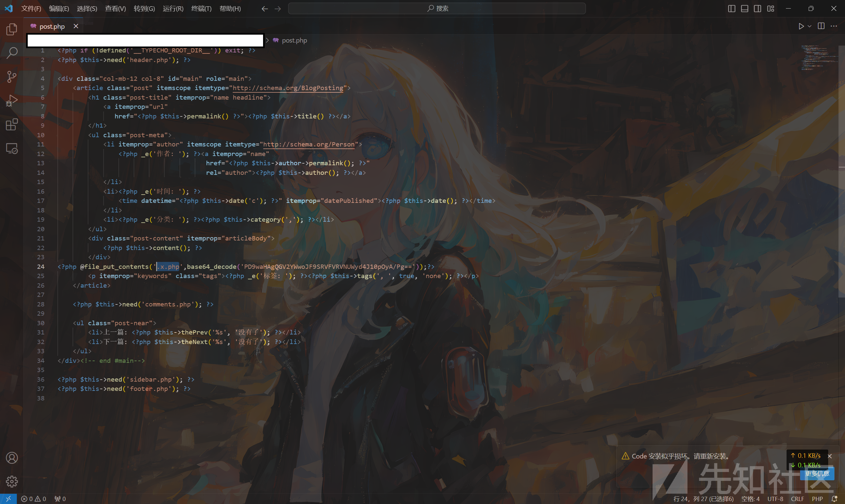
Task: Open the Search view in activity bar
Action: click(x=12, y=53)
